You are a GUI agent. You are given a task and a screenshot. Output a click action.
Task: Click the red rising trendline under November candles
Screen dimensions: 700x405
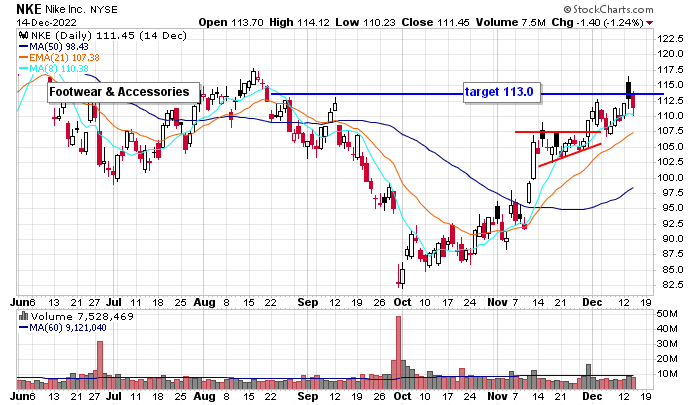570,155
